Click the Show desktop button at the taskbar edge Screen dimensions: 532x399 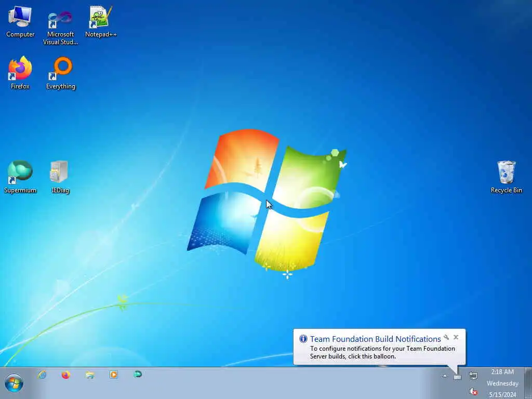coord(528,383)
